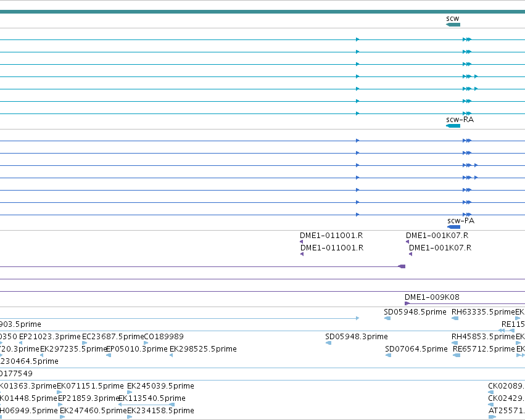Select the RH45853.5prime EST label
This screenshot has height=420, width=525.
click(x=483, y=336)
